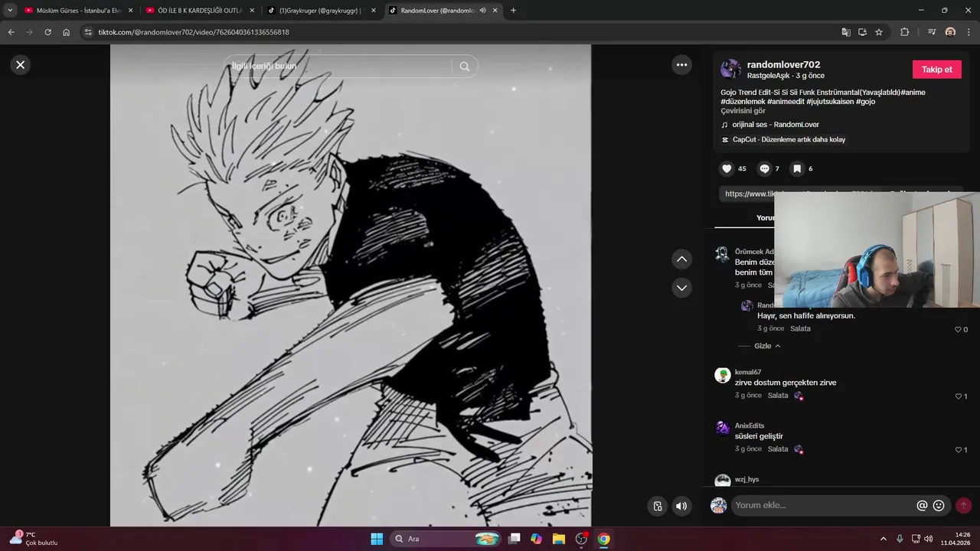The height and width of the screenshot is (551, 980).
Task: Click Salata under 'Hayır, sen hafife alınıyorsun'
Action: pos(800,328)
